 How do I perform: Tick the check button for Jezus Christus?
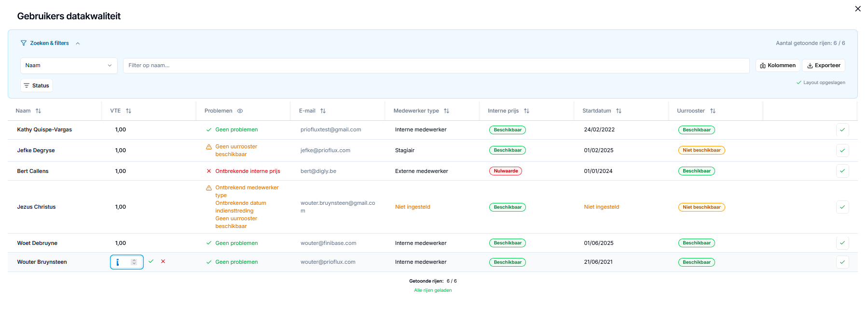(842, 207)
